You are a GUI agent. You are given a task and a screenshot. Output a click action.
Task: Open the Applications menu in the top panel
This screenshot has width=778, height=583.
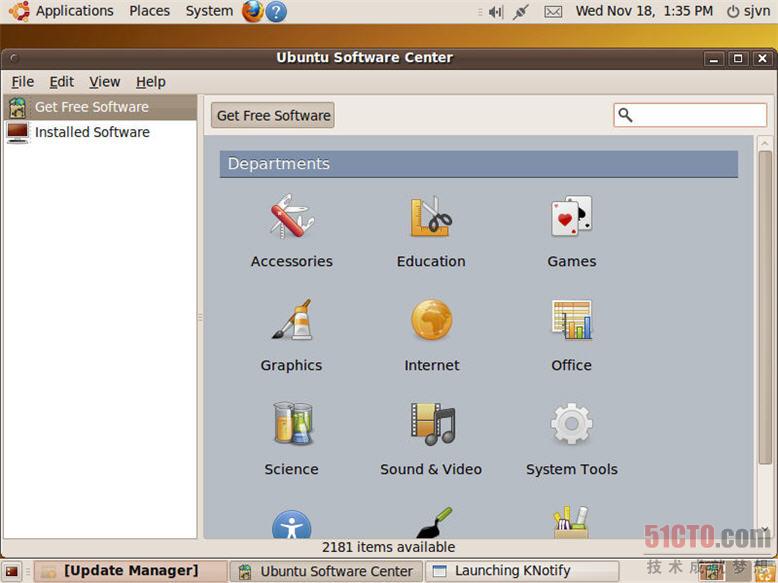(x=74, y=11)
